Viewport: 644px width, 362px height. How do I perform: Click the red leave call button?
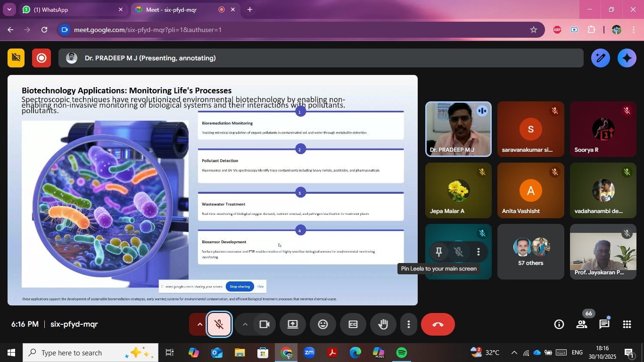click(438, 324)
